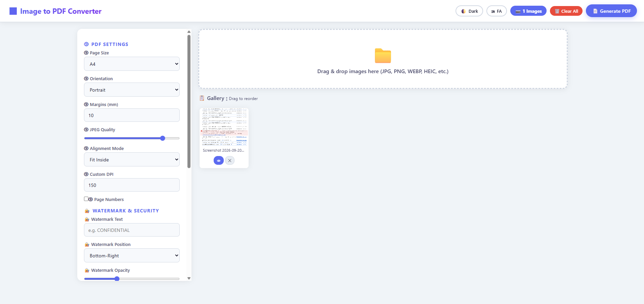Click the 1 Images button
Screen dimensions: 644x304
(x=528, y=11)
